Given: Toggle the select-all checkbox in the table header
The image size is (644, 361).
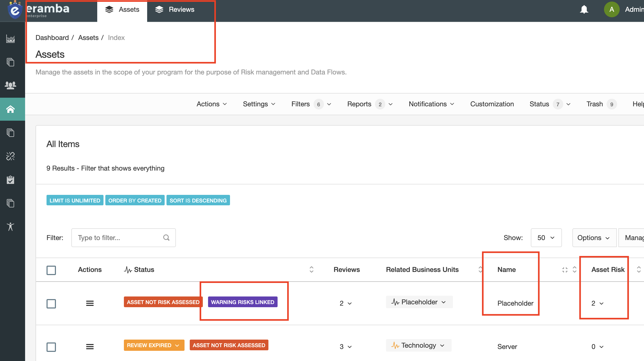Looking at the screenshot, I should point(51,270).
